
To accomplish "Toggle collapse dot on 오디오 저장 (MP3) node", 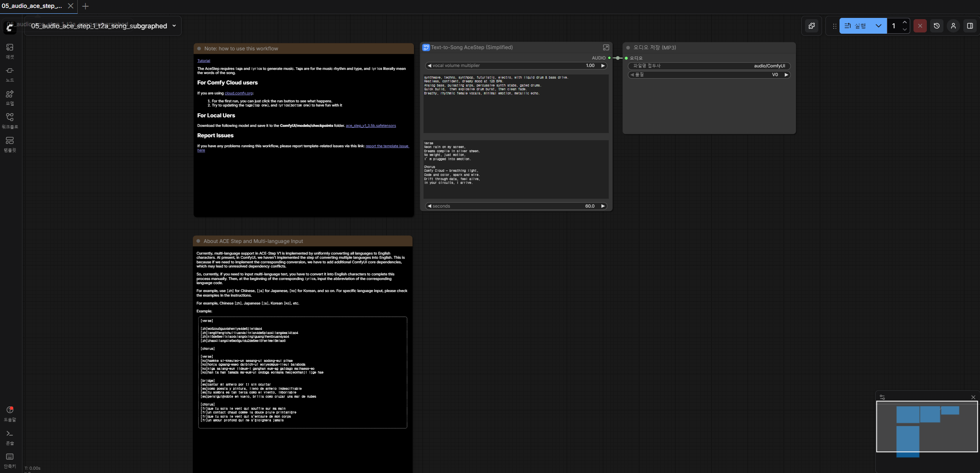I will tap(628, 48).
